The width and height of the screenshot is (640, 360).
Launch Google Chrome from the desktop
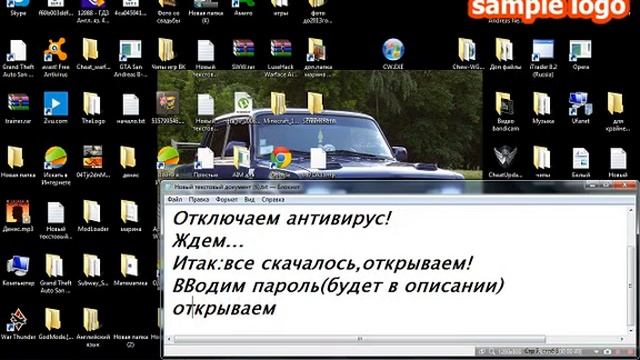point(281,158)
